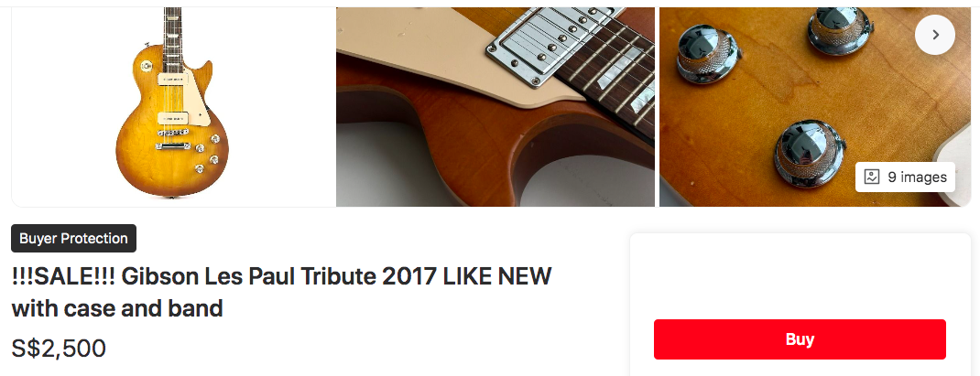Click the bottom chrome knob in third photo
The height and width of the screenshot is (376, 980).
[x=809, y=153]
